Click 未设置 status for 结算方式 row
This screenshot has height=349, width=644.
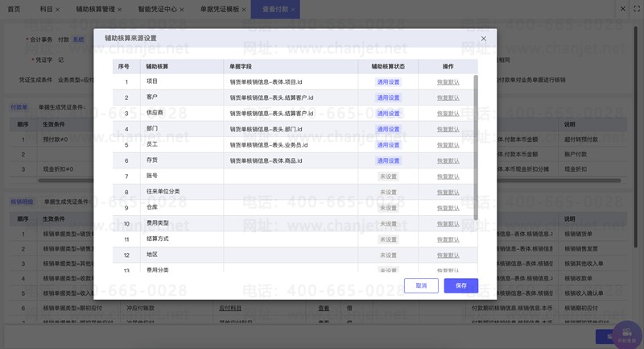388,239
